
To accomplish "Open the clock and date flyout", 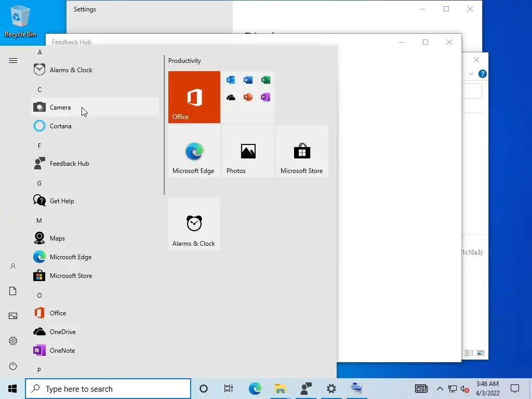I will pyautogui.click(x=487, y=389).
